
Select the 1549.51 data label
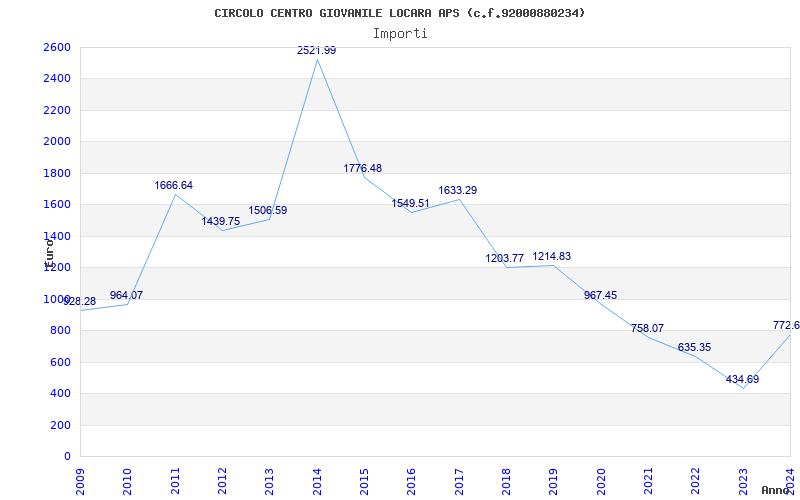pos(411,204)
